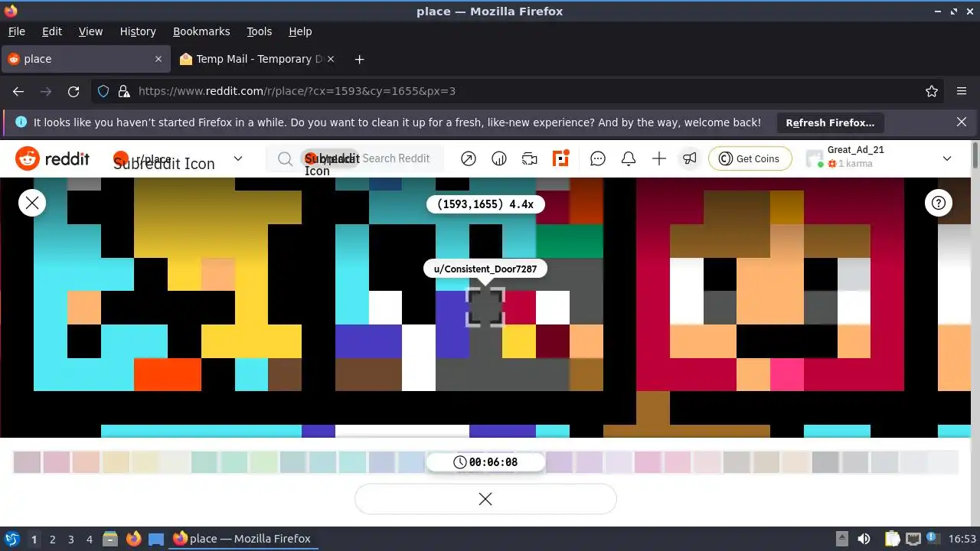Select the place browser tab

tap(86, 59)
